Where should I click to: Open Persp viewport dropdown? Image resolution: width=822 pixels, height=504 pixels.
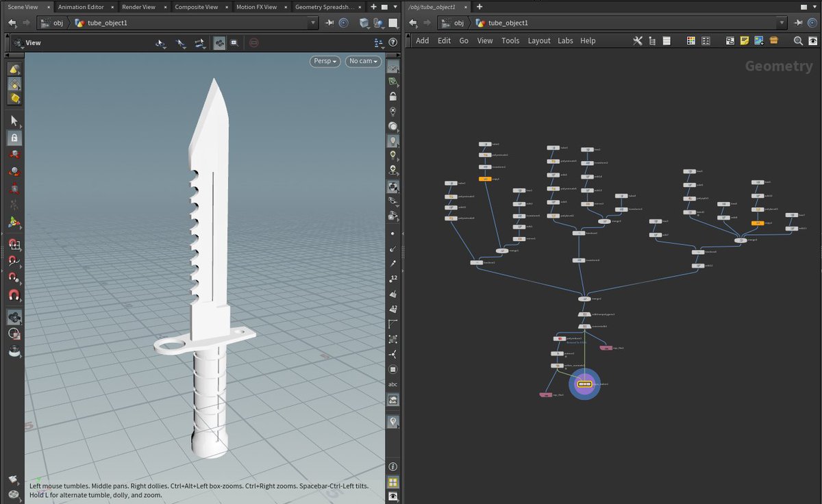click(x=326, y=61)
